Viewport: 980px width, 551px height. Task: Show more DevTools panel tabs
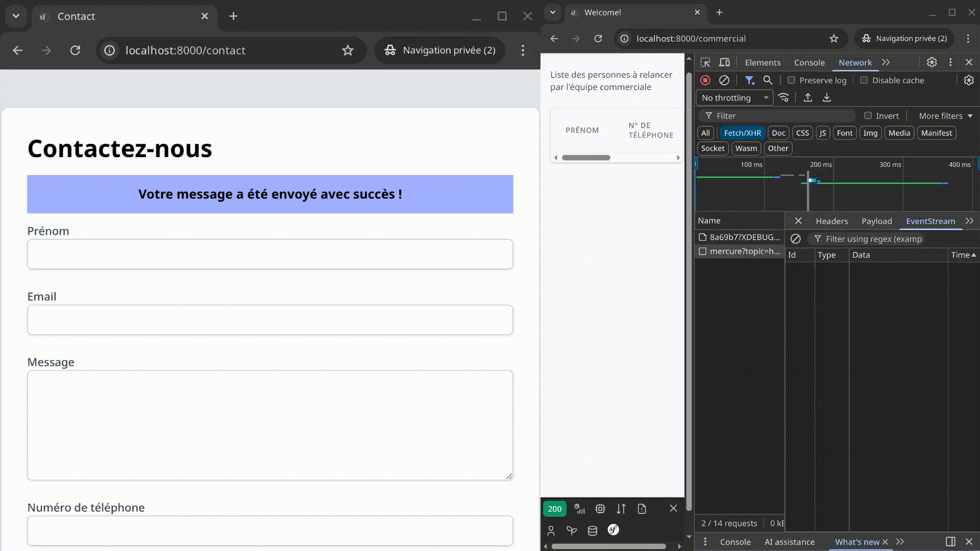886,62
